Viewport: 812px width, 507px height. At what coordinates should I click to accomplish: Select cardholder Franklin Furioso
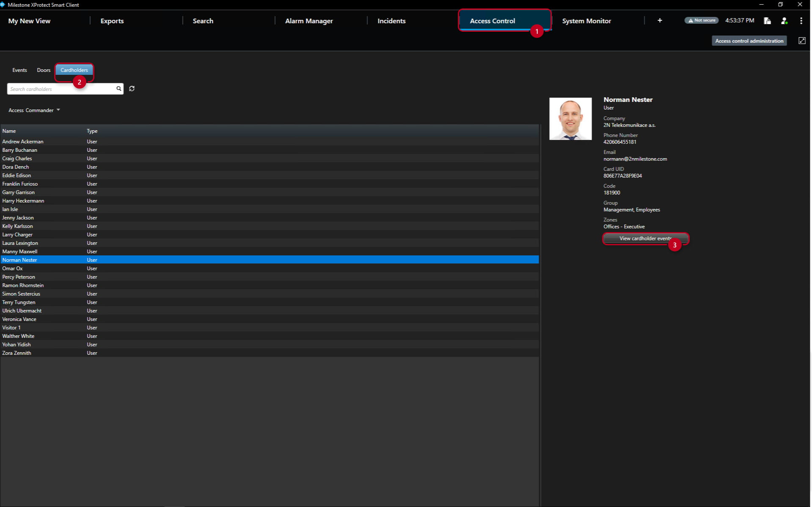pyautogui.click(x=270, y=184)
